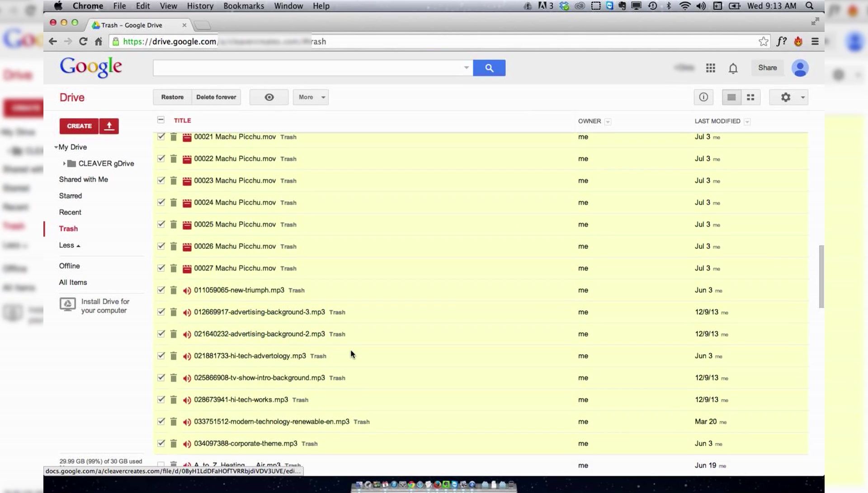The width and height of the screenshot is (868, 493).
Task: Click the flame extension icon
Action: (798, 42)
